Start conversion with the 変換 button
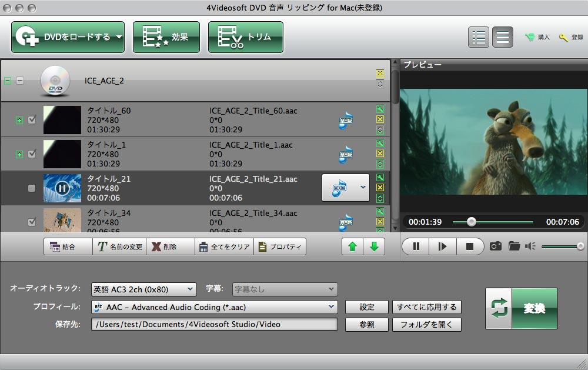This screenshot has height=370, width=588. tap(522, 308)
